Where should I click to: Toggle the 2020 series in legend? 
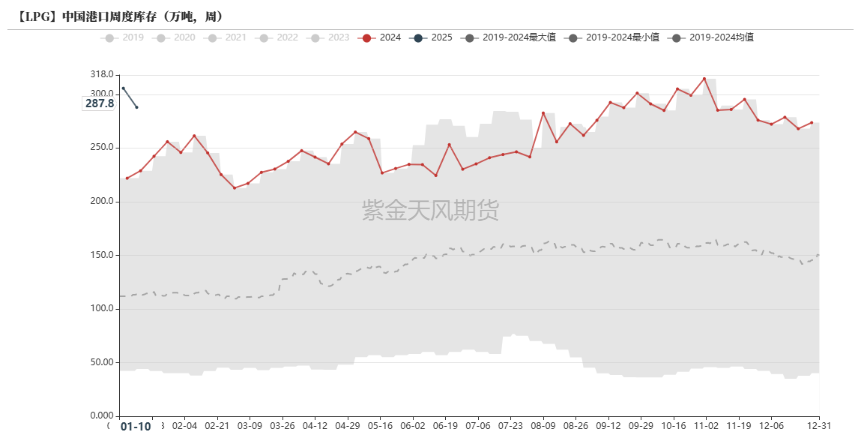174,37
